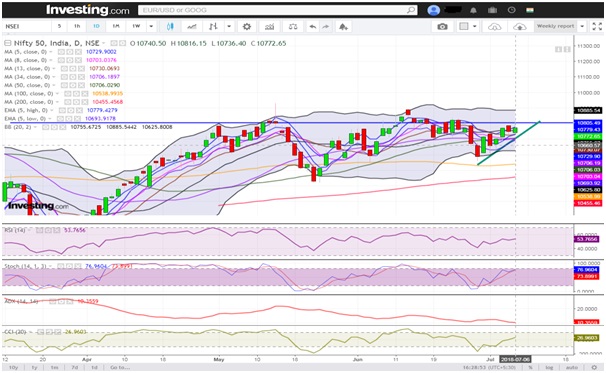Expand the layout square dropdown arrow
Image resolution: width=606 pixels, height=373 pixels.
coord(475,26)
